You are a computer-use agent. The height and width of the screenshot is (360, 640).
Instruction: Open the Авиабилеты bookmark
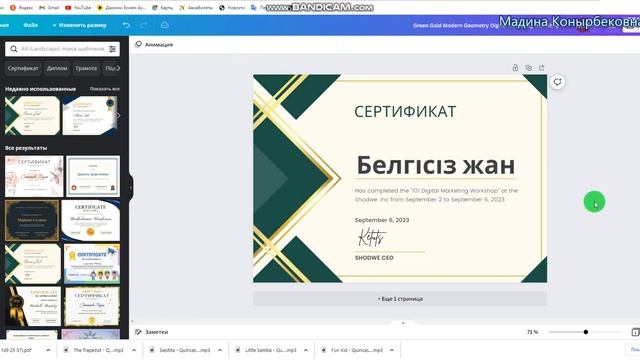196,7
